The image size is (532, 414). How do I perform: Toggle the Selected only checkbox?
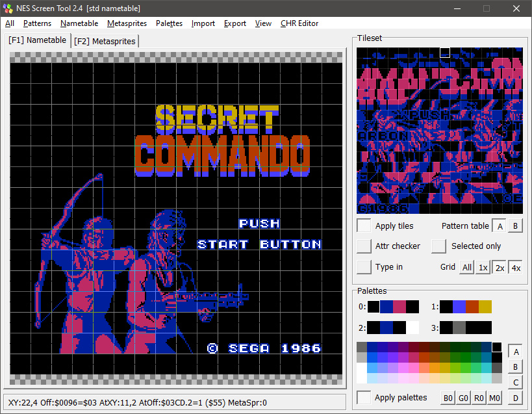[x=438, y=246]
